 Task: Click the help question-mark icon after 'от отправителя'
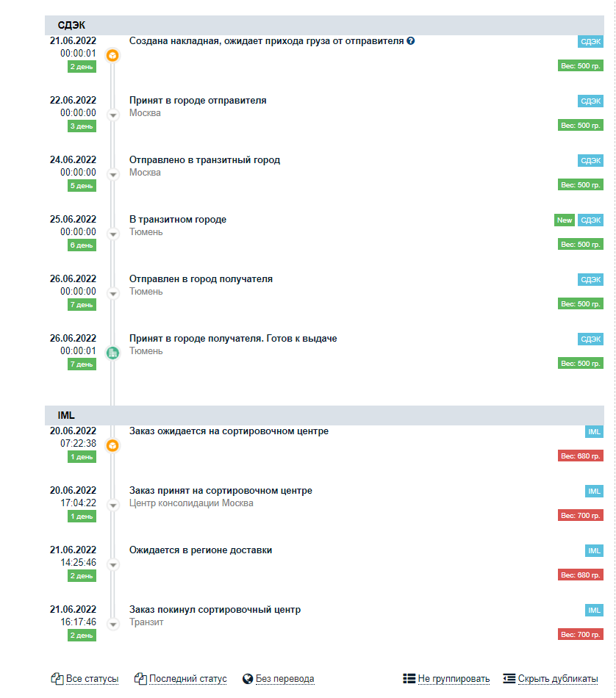pos(411,41)
